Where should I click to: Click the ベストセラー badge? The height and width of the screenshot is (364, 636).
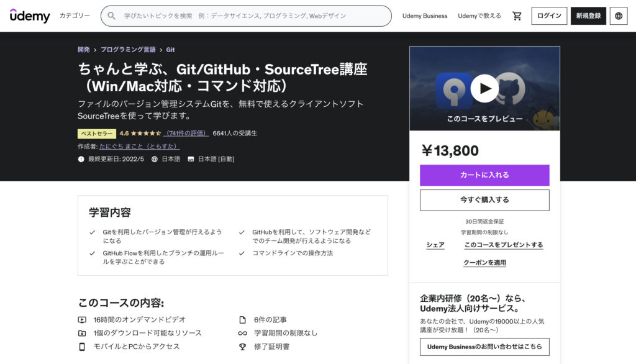[97, 134]
